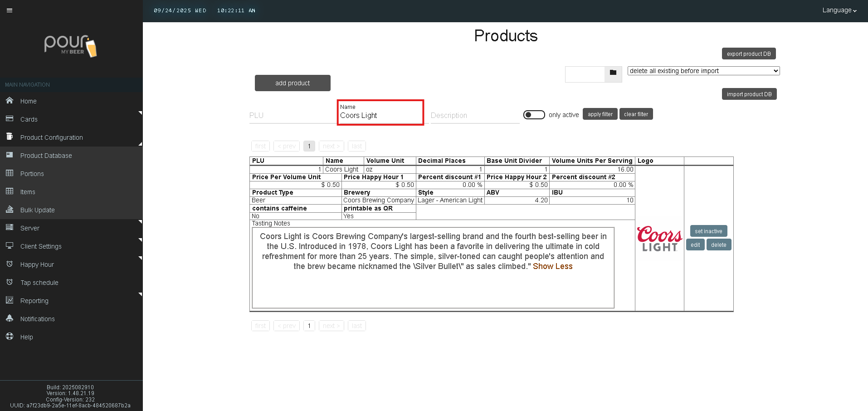Click the Cards icon in navigation
Screen dimensions: 868x411
pos(10,119)
